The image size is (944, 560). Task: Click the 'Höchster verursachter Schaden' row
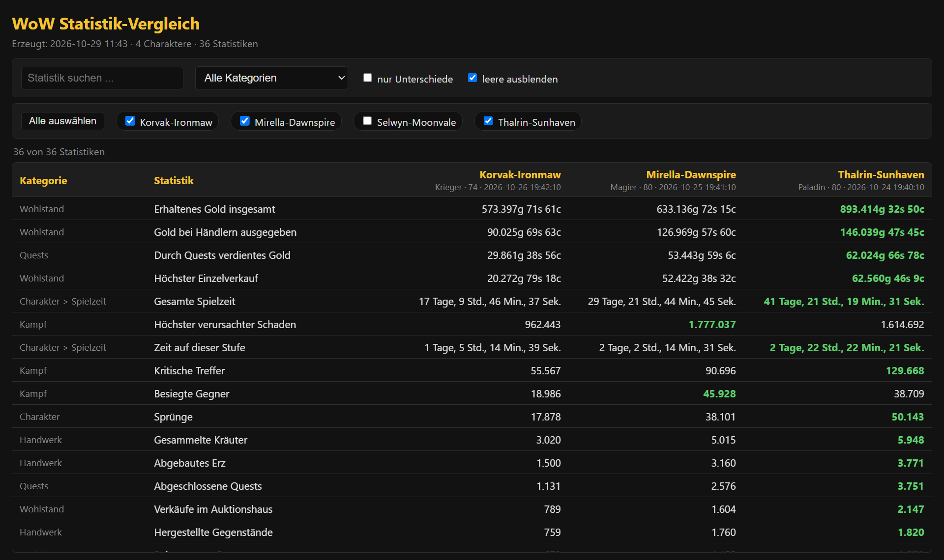(x=472, y=324)
